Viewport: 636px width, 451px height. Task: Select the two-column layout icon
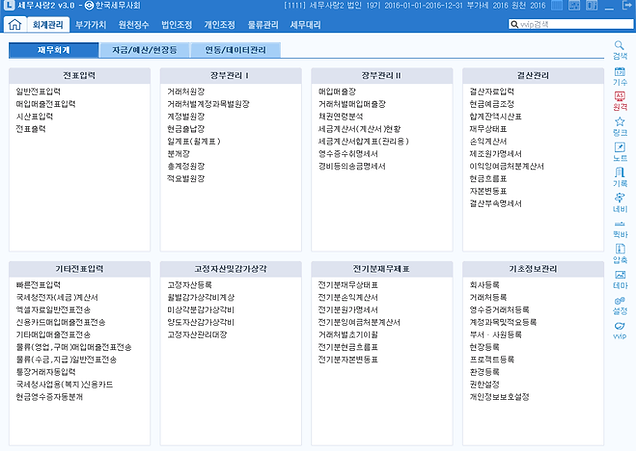click(x=592, y=6)
